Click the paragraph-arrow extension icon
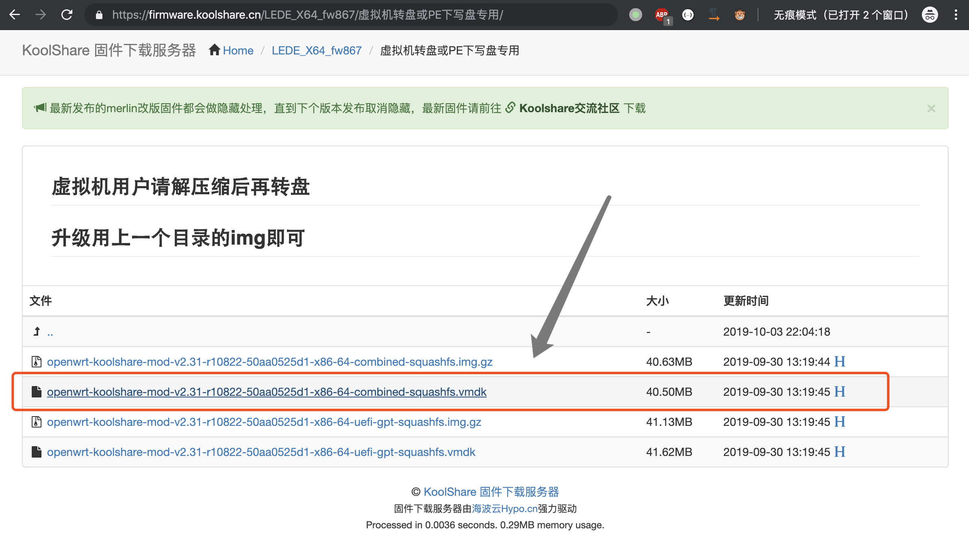Screen dimensions: 969x560 714,15
